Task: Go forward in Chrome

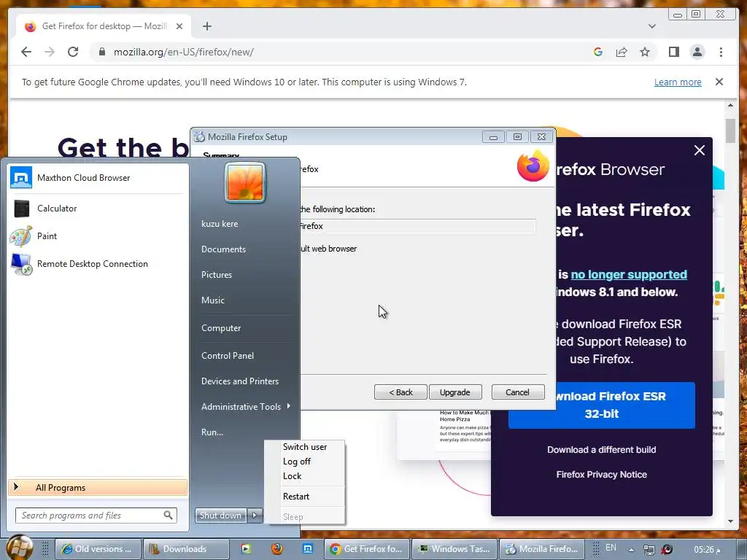Action: 50,52
